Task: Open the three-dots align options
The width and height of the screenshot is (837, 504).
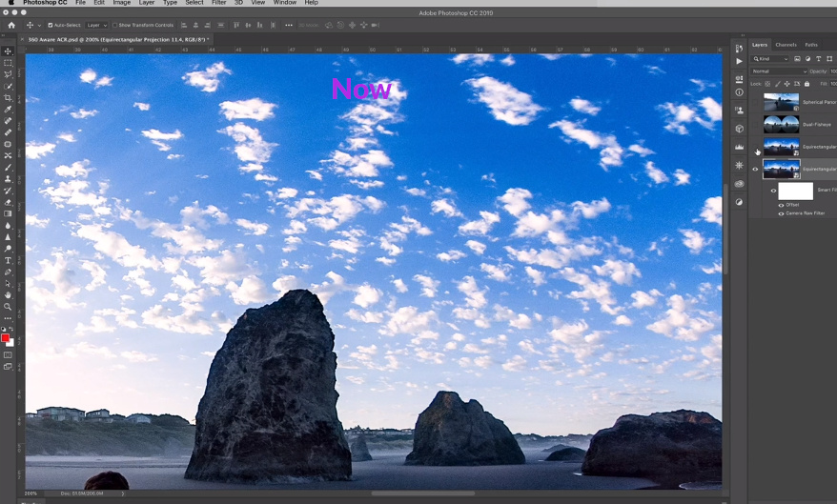Action: click(x=288, y=25)
